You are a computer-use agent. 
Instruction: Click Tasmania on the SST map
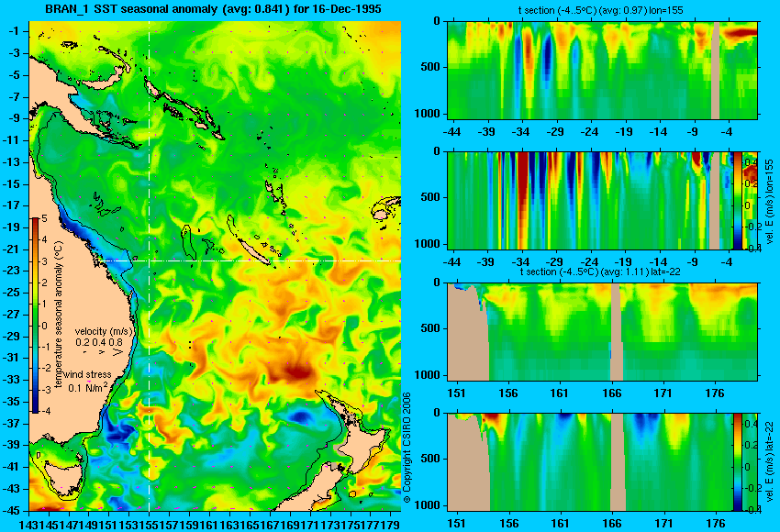[62, 477]
